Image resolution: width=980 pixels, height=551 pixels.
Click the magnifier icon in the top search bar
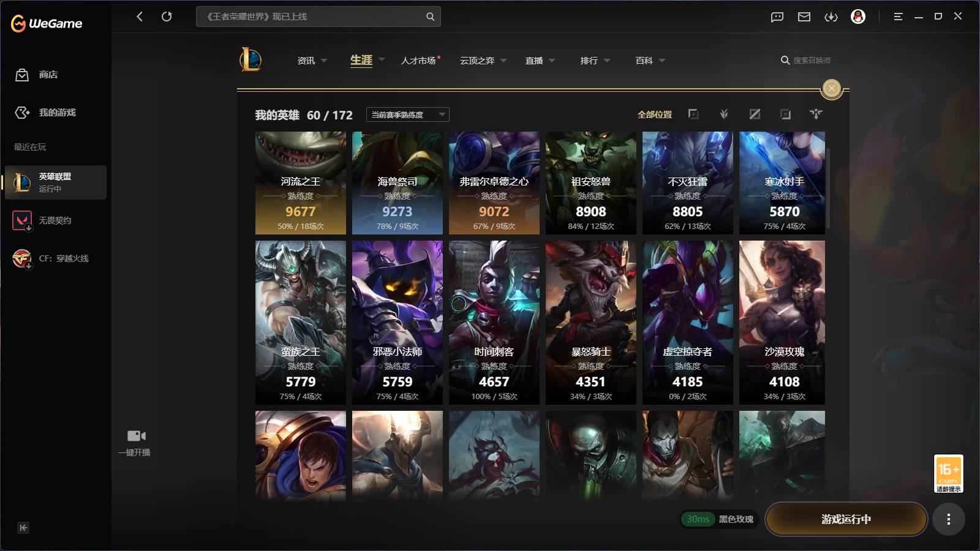tap(431, 17)
